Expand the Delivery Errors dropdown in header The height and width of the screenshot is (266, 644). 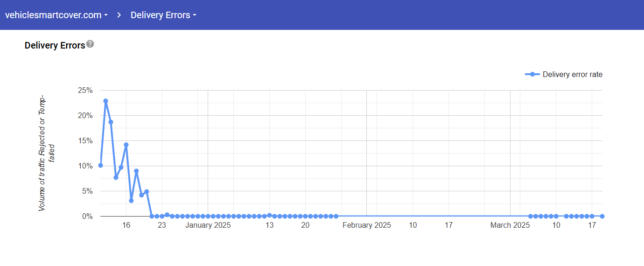click(x=163, y=15)
